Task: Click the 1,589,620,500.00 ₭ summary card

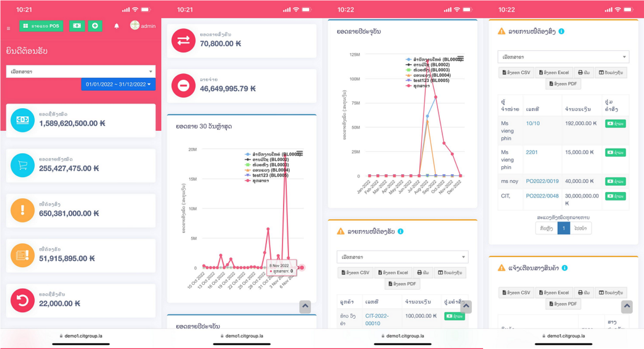Action: [x=81, y=120]
